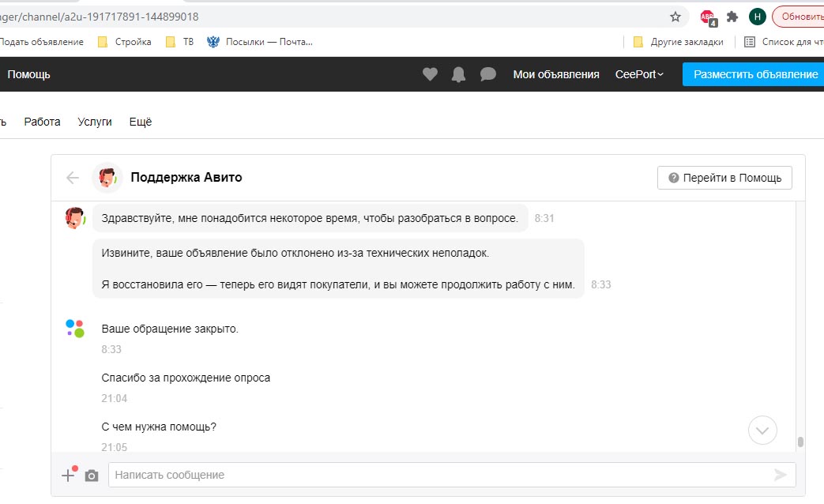Click the back arrow in chat header

coord(73,178)
